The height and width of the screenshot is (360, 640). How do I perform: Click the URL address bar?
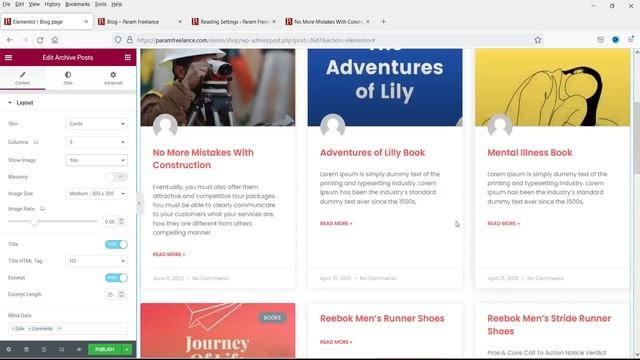point(327,40)
